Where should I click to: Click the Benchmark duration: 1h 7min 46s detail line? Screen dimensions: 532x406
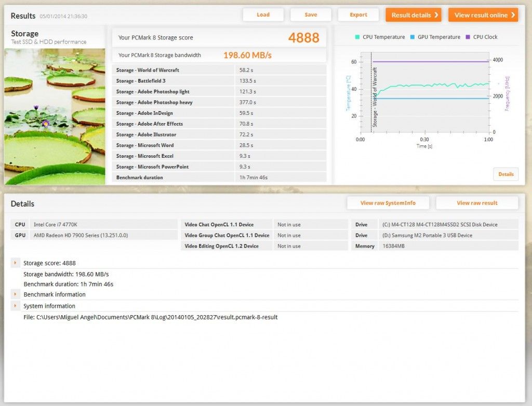[x=69, y=284]
